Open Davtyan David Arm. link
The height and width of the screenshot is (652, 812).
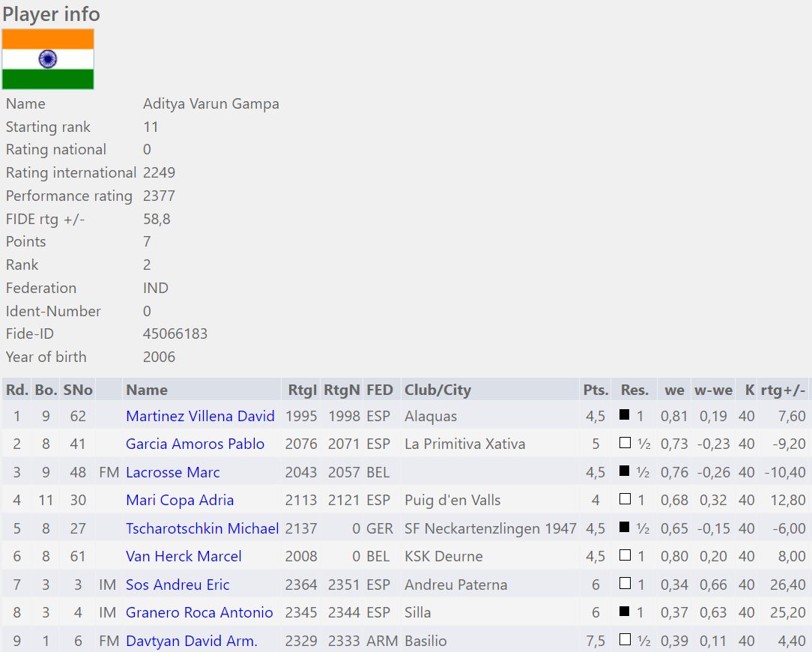[x=191, y=641]
